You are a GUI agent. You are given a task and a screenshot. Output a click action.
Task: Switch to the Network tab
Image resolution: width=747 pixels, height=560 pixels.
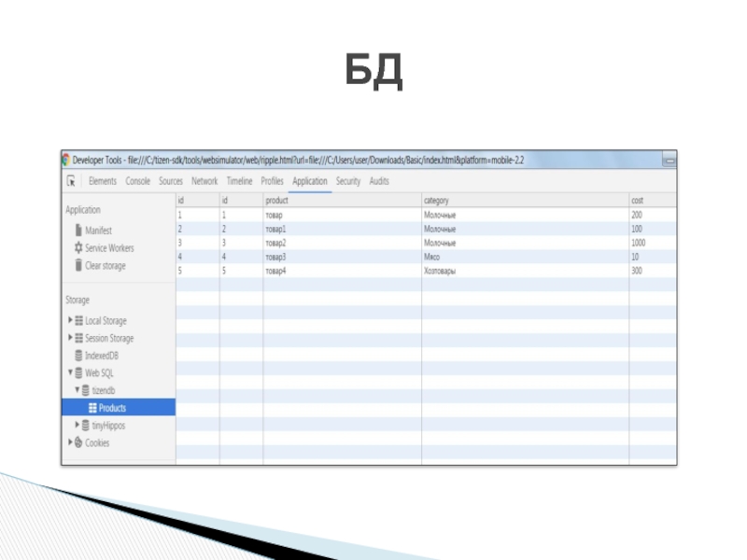click(x=204, y=181)
